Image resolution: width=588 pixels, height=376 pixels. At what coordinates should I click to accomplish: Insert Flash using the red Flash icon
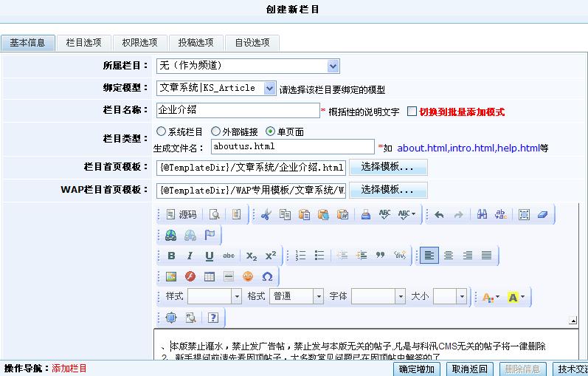click(190, 276)
